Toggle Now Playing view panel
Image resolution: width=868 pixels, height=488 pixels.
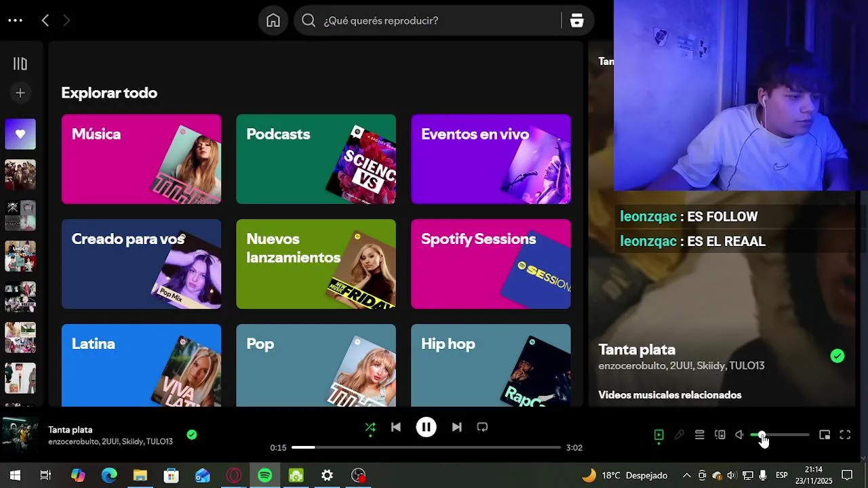coord(658,435)
